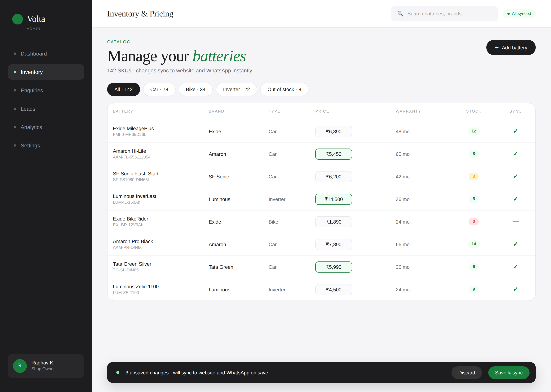Click the WARRANTY column header
Viewport: 551px width, 392px height.
408,111
